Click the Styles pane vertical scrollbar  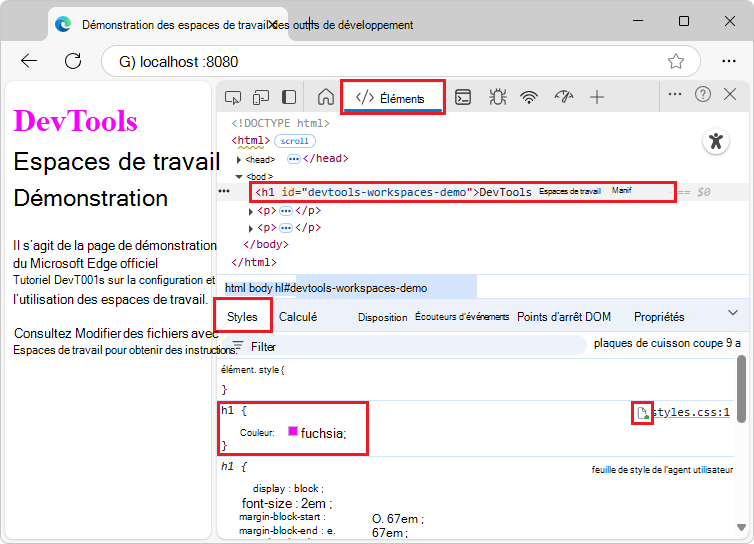click(x=741, y=390)
